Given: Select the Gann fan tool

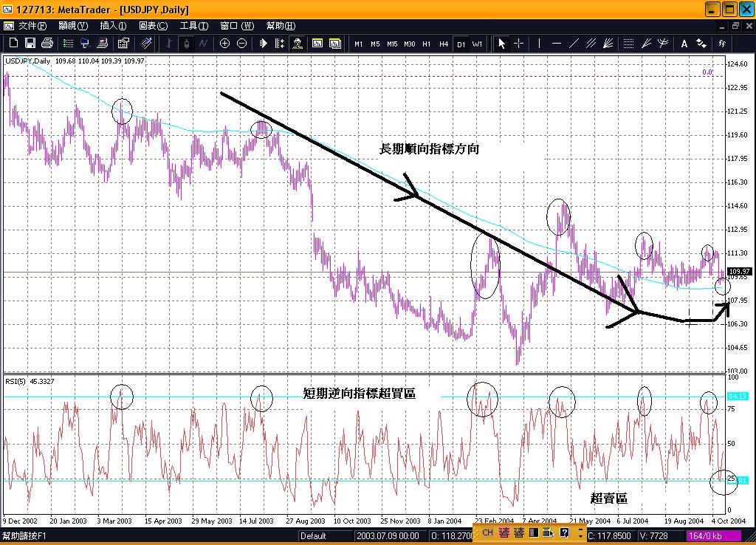Looking at the screenshot, I should coord(608,44).
